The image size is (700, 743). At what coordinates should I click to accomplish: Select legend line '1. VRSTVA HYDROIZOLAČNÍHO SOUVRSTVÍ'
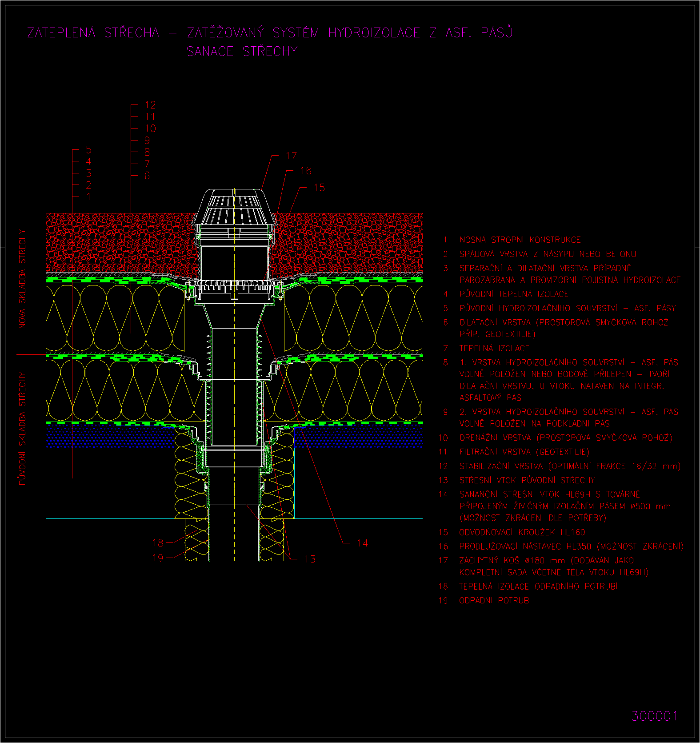click(542, 362)
